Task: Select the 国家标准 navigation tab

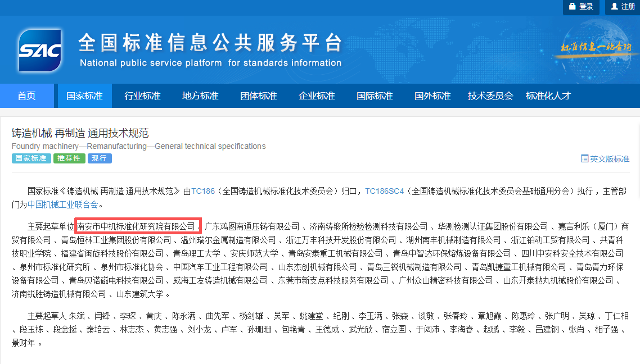Action: click(84, 95)
